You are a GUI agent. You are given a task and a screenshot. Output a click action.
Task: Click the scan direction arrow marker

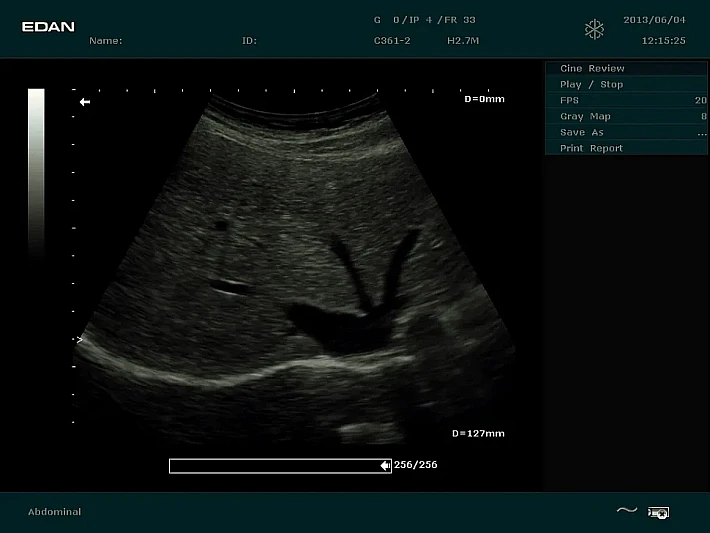85,102
